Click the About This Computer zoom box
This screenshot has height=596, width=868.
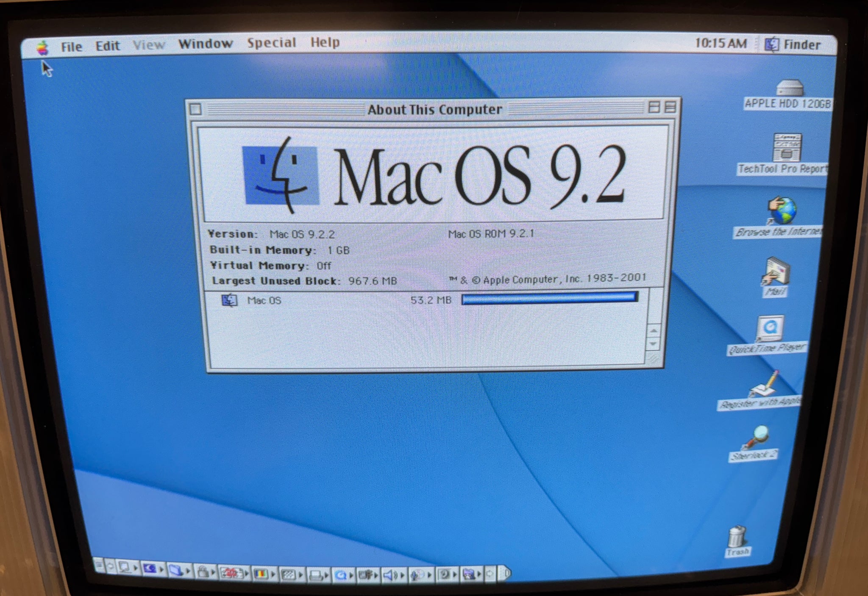(x=654, y=107)
